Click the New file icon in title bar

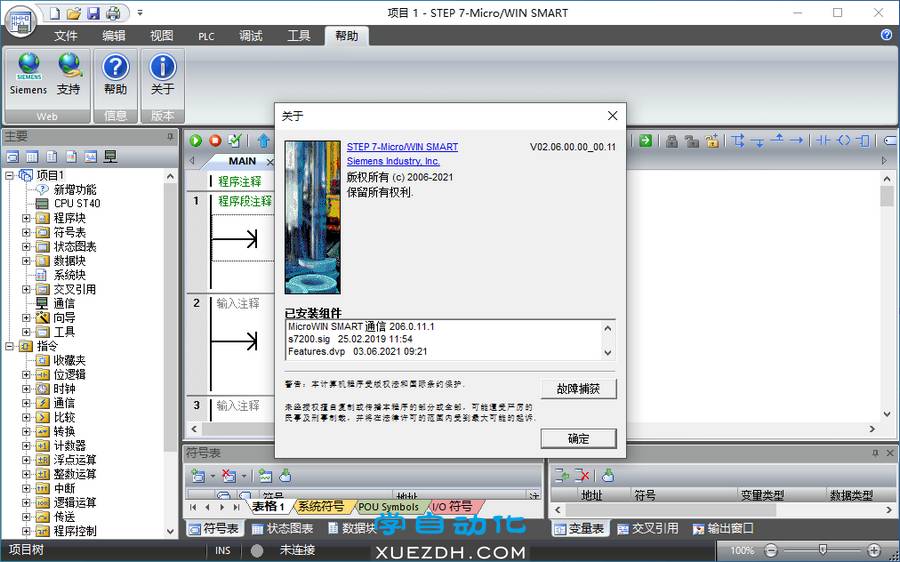[53, 13]
